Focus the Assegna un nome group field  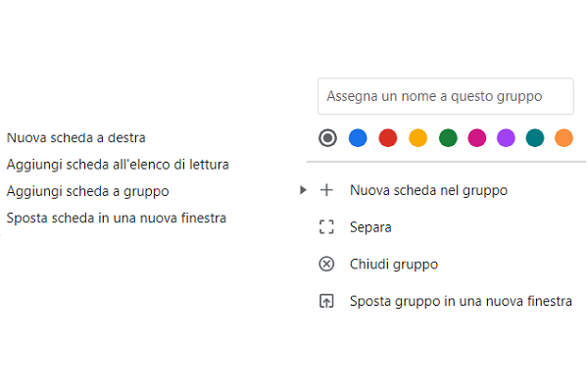coord(446,96)
